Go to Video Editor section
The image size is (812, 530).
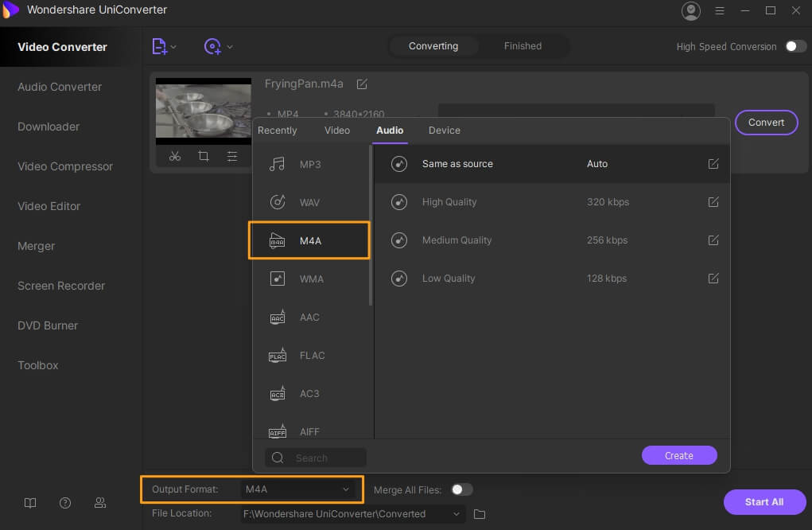point(49,206)
